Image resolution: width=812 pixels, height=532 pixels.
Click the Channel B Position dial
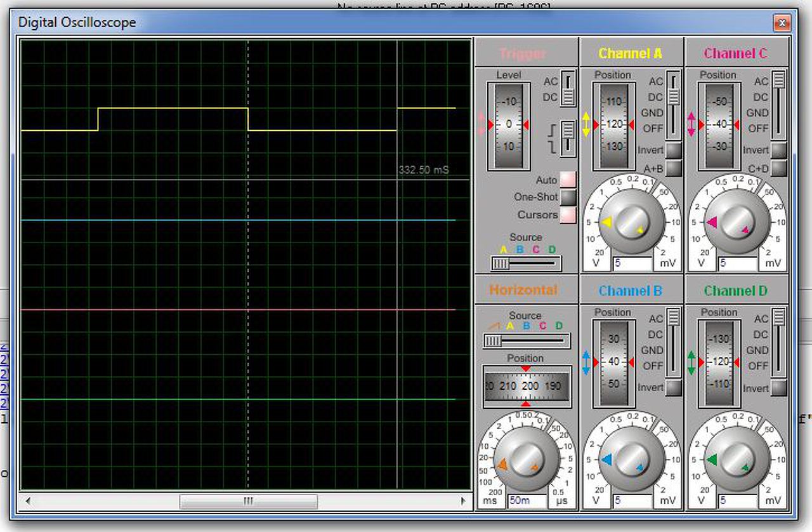pos(613,363)
